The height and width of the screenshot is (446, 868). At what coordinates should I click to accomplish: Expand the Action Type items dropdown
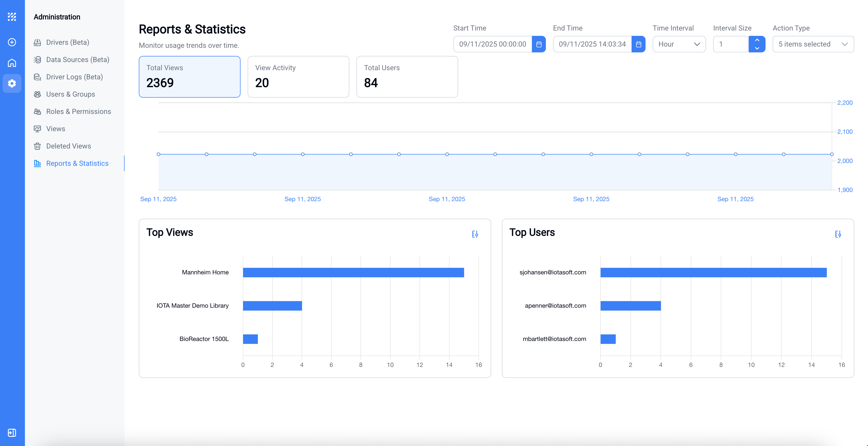pyautogui.click(x=813, y=44)
